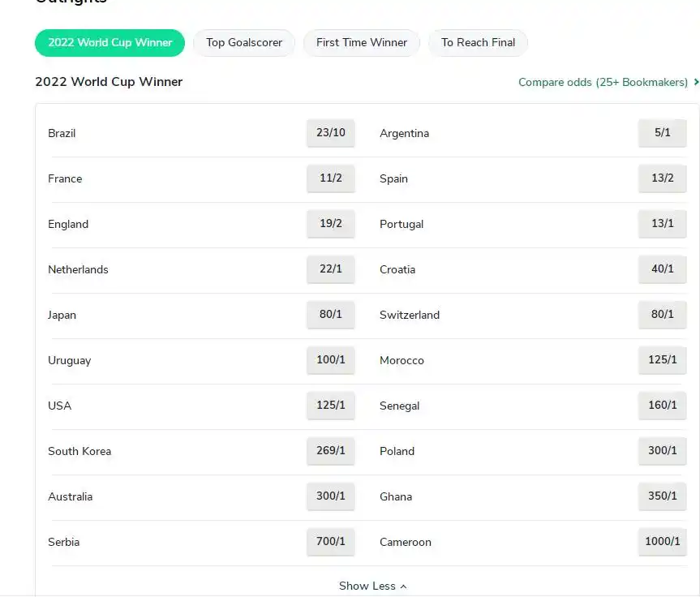Select Spain odds 13/2
Viewport: 700px width, 597px height.
tap(662, 178)
